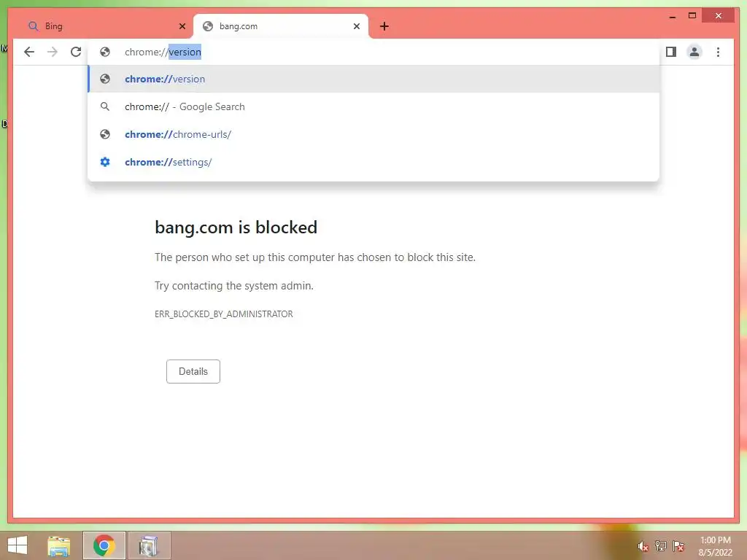Select the bang.com tab

point(280,26)
